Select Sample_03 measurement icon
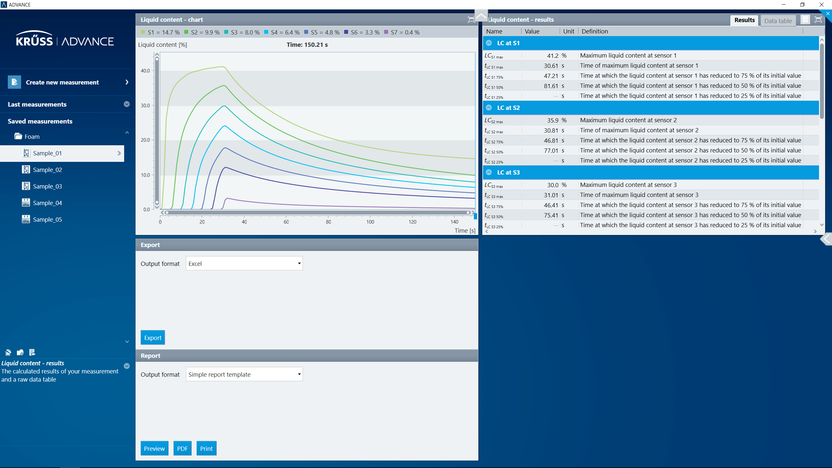 (x=27, y=186)
